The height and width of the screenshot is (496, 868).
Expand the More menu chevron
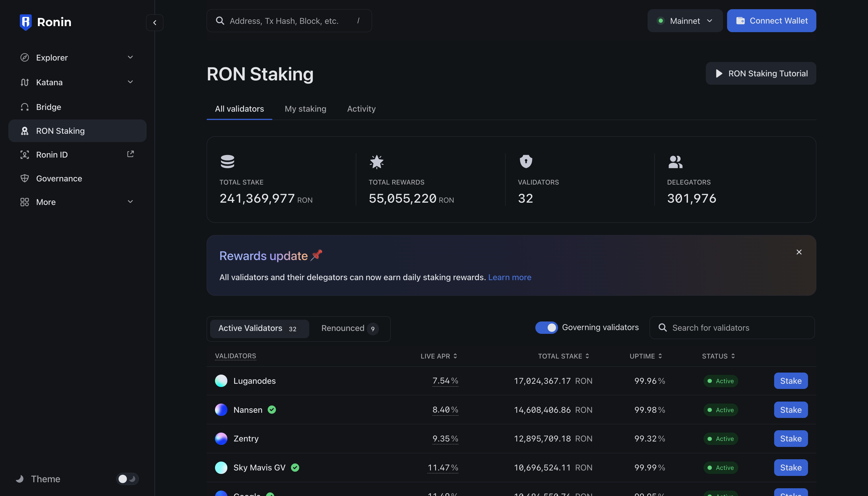pyautogui.click(x=130, y=202)
